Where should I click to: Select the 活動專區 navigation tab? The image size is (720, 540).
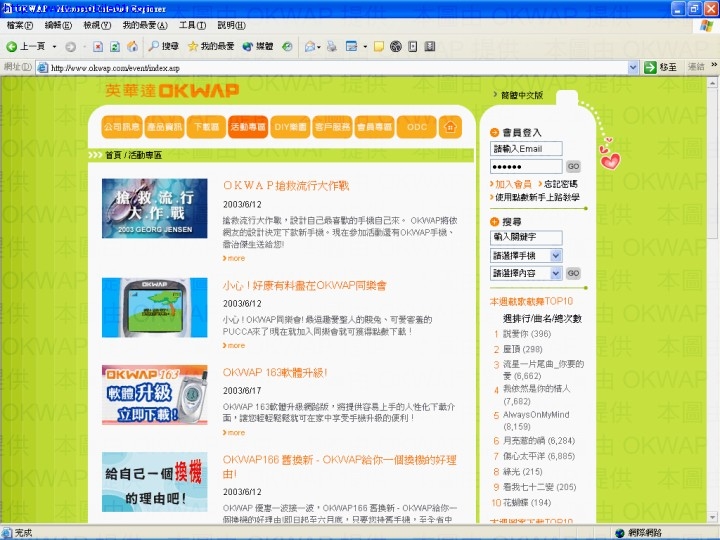[x=248, y=127]
